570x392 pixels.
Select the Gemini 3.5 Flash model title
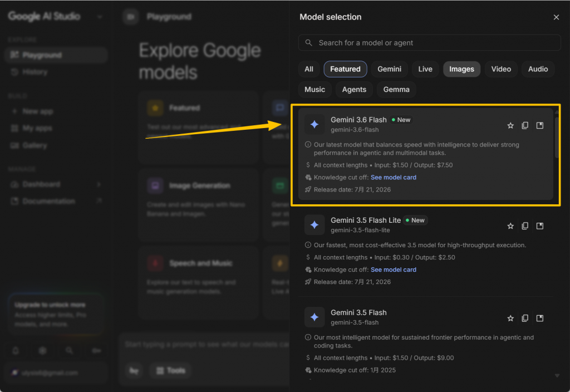click(x=358, y=312)
